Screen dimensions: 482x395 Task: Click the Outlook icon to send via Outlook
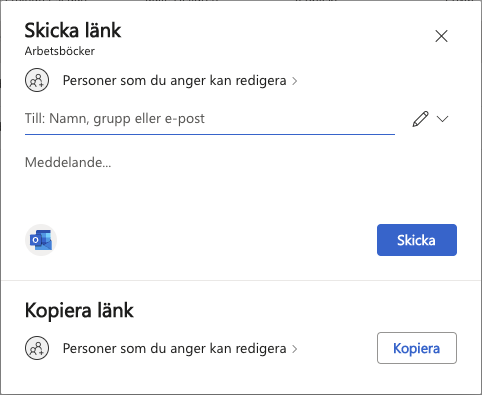click(x=41, y=240)
